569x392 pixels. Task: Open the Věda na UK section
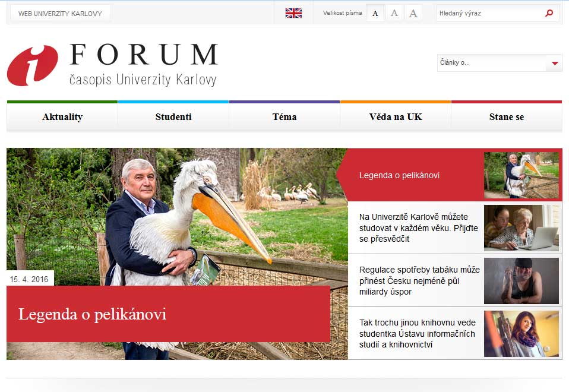pyautogui.click(x=396, y=117)
